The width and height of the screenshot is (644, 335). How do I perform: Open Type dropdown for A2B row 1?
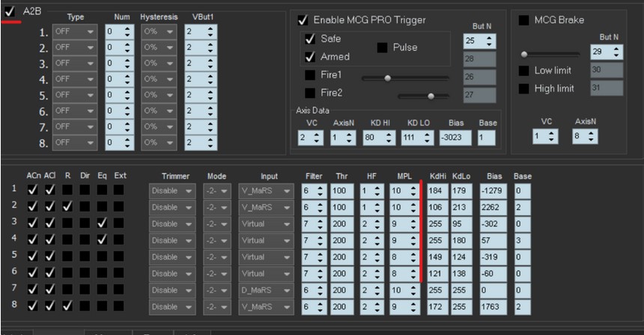click(x=75, y=31)
